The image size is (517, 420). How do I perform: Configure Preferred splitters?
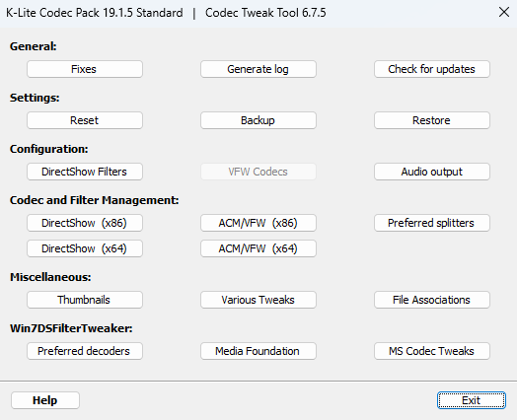432,223
